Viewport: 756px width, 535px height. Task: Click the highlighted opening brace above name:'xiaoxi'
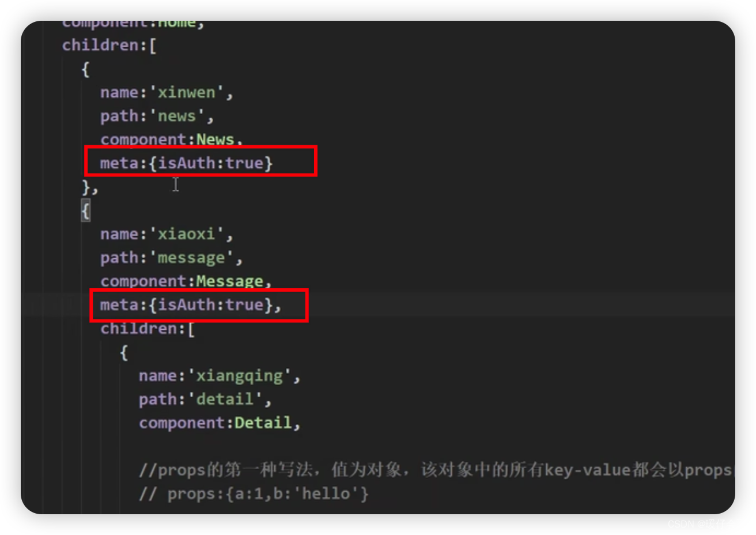pyautogui.click(x=86, y=210)
